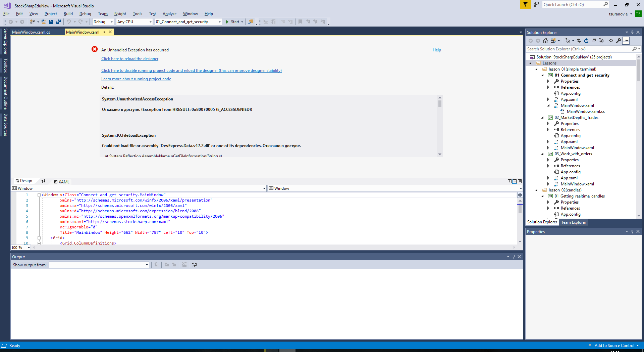Refresh Solution Explorer with the blue arrow

[586, 41]
